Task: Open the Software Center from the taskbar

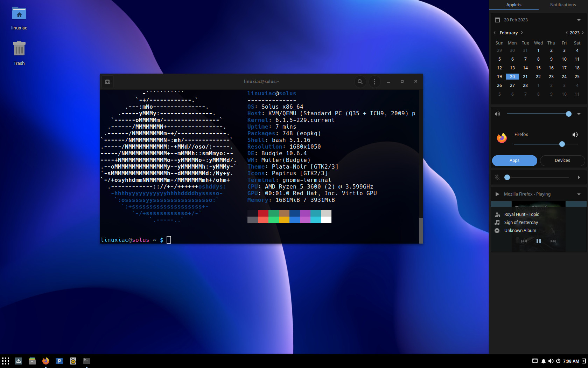Action: [x=19, y=361]
